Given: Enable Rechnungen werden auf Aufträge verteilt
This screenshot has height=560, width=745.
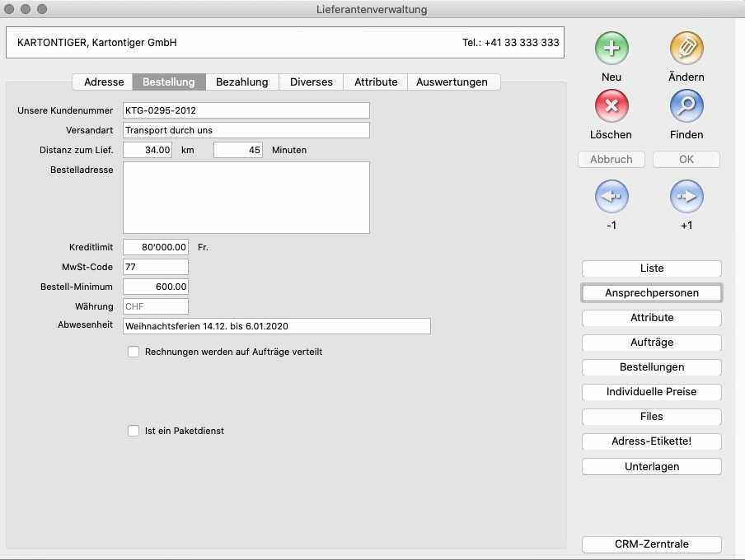Looking at the screenshot, I should point(134,352).
